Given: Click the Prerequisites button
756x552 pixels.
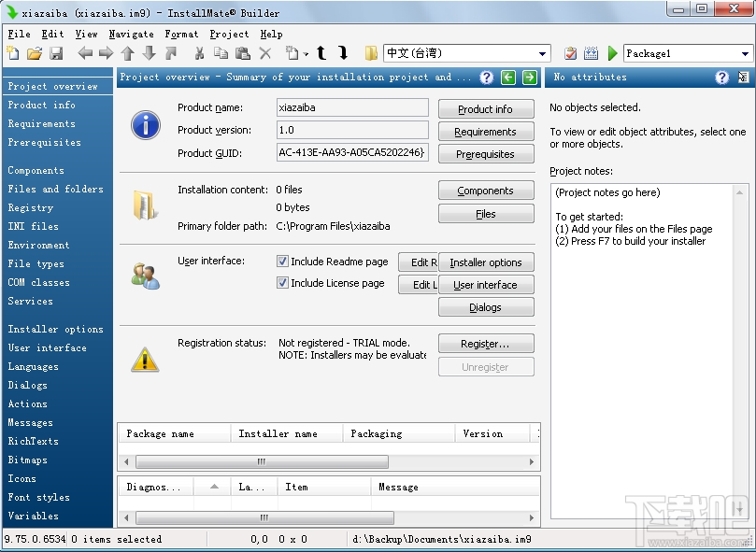Looking at the screenshot, I should (x=486, y=154).
